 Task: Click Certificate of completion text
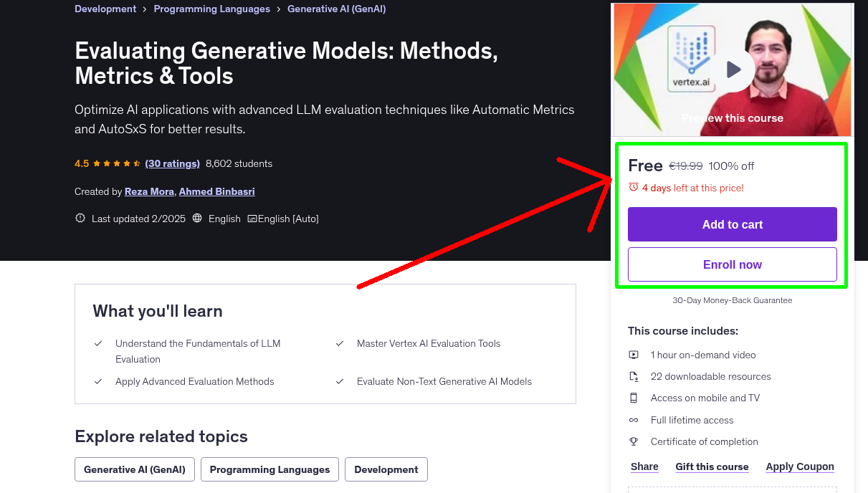(705, 441)
